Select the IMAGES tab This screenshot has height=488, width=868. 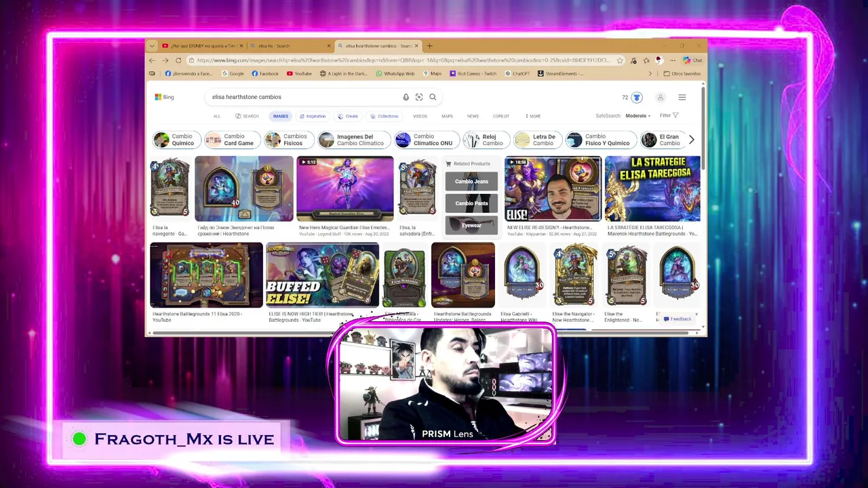pyautogui.click(x=281, y=116)
